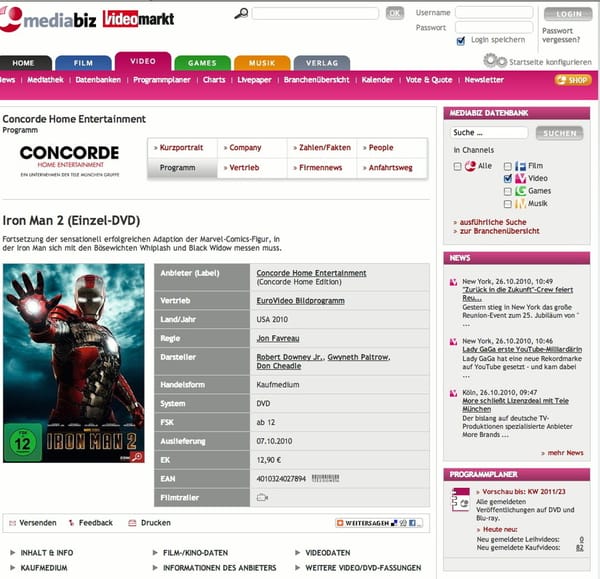Click the news icon next to Lady GaGa
Screen dimensions: 600x579
(453, 341)
